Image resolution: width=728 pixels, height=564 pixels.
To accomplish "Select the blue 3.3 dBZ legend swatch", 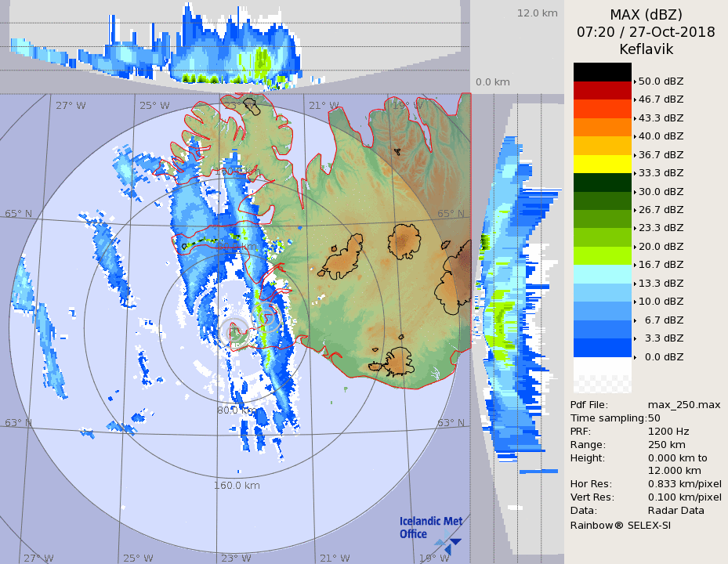I will (x=602, y=347).
